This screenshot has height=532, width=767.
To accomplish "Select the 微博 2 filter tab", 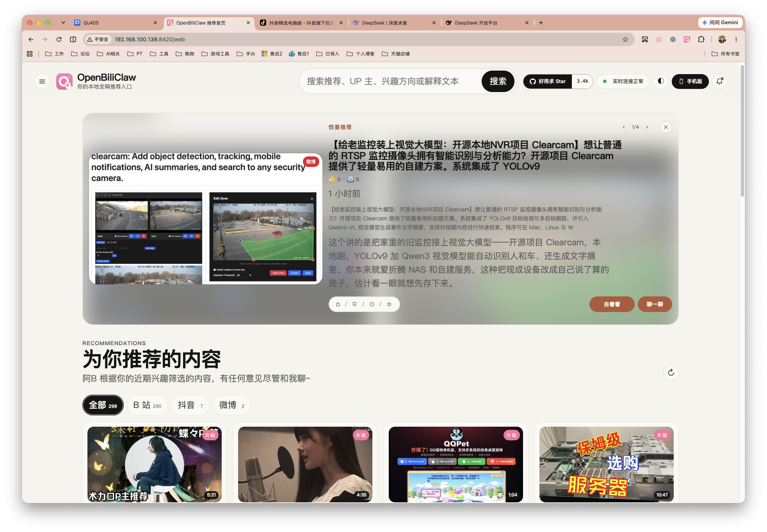I will (x=231, y=405).
